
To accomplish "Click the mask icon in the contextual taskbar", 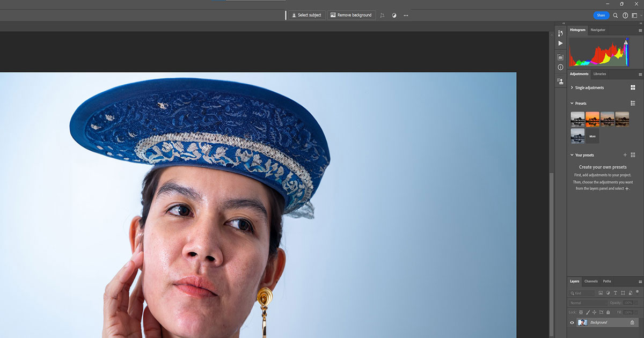I will point(394,15).
